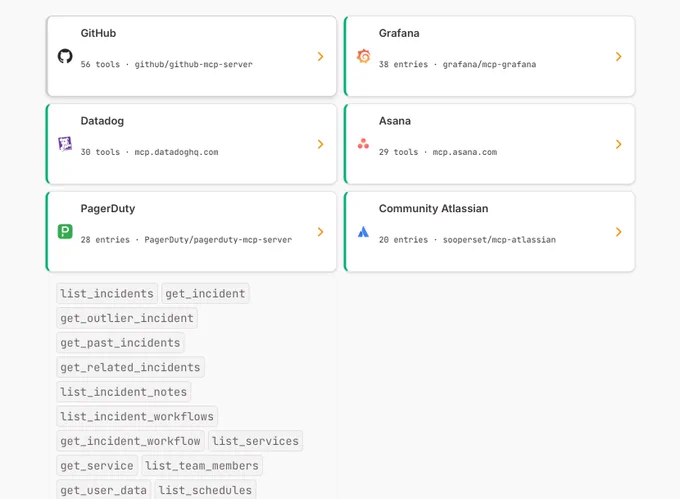680x499 pixels.
Task: Click '38 entries · grafana/mcp-grafana' text
Action: [458, 64]
